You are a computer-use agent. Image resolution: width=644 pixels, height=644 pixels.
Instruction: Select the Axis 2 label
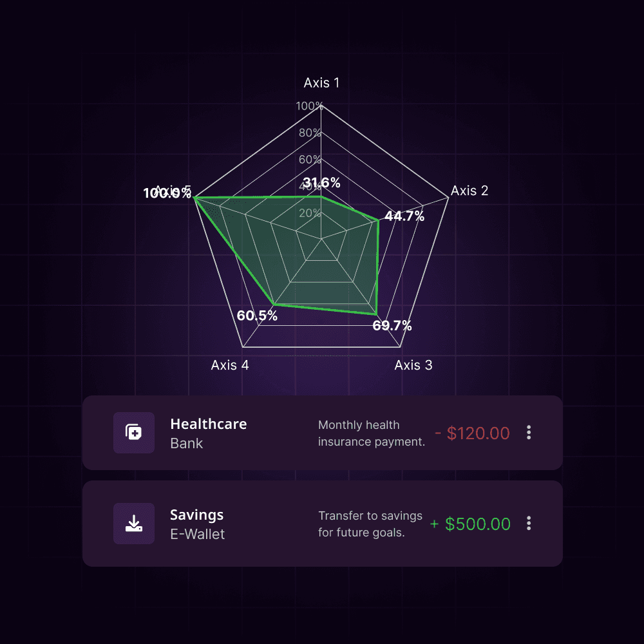pyautogui.click(x=468, y=191)
